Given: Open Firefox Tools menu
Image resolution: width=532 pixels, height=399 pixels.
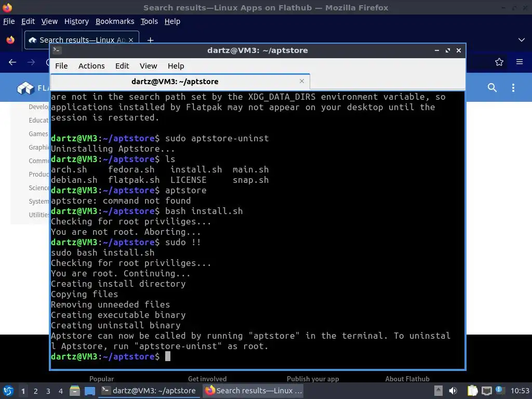Looking at the screenshot, I should (x=149, y=21).
